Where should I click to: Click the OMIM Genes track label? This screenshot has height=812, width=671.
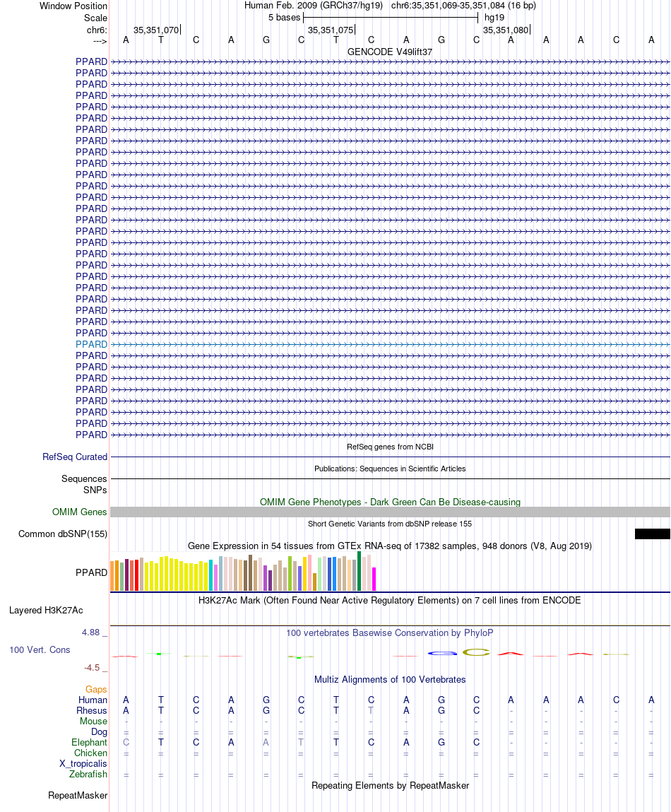click(79, 512)
